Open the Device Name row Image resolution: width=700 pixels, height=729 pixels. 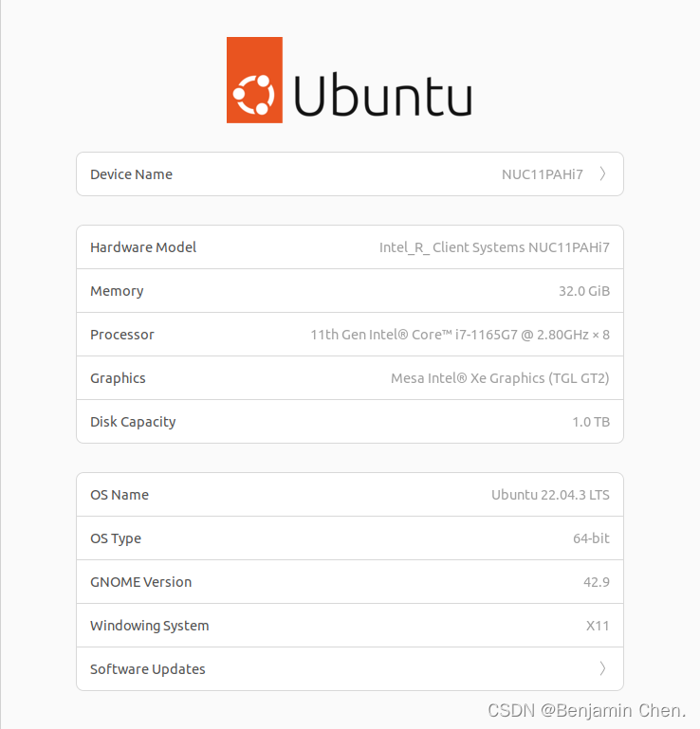click(x=350, y=173)
